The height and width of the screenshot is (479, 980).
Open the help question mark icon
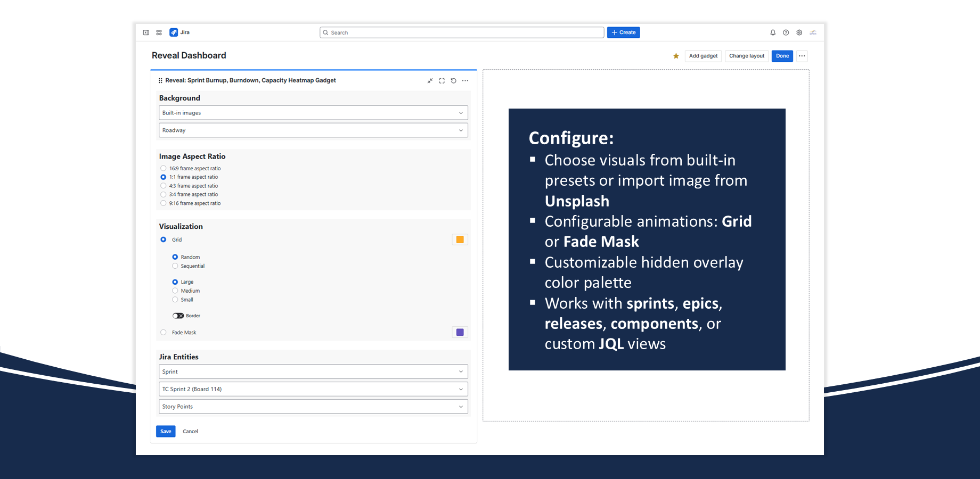click(x=786, y=32)
